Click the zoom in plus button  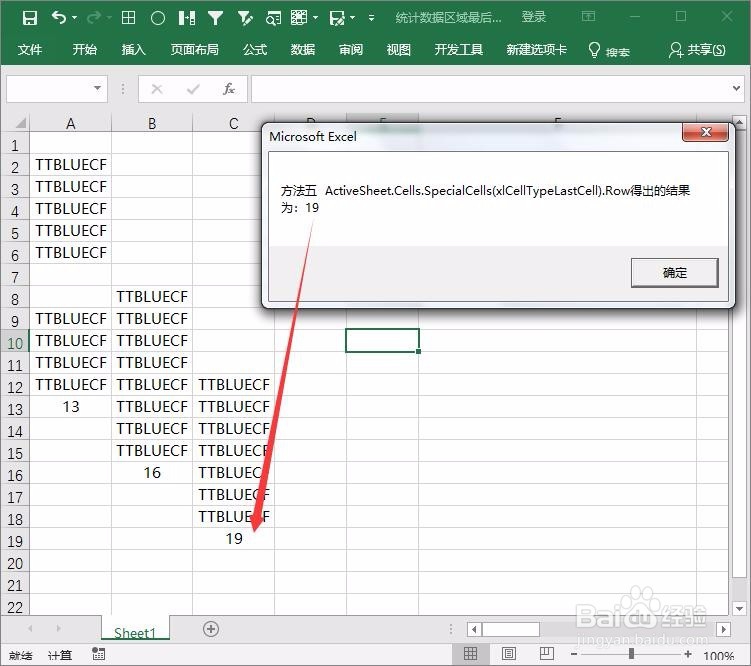click(x=688, y=654)
